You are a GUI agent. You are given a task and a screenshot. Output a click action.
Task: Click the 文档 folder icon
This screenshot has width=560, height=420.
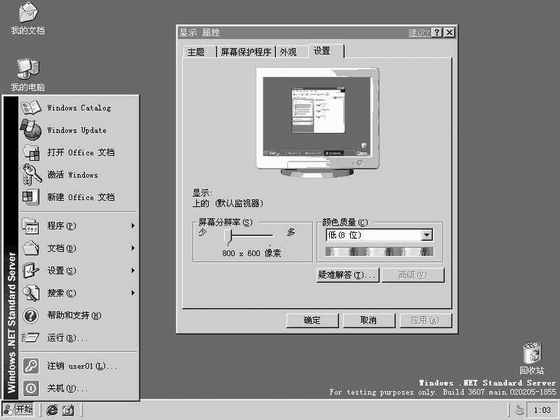[31, 248]
